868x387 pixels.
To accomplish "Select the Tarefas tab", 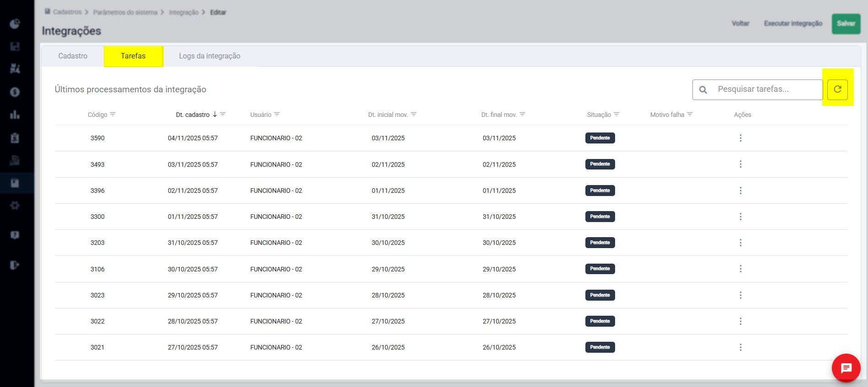I will (133, 56).
